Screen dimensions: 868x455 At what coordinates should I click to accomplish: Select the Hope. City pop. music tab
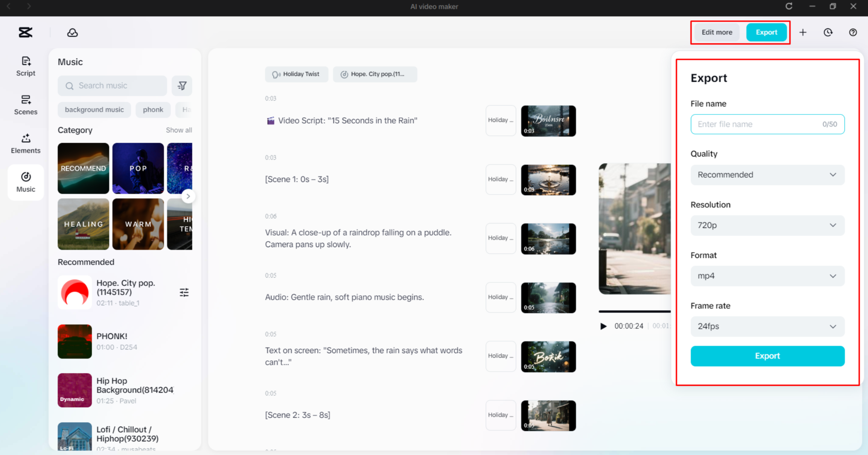tap(375, 74)
